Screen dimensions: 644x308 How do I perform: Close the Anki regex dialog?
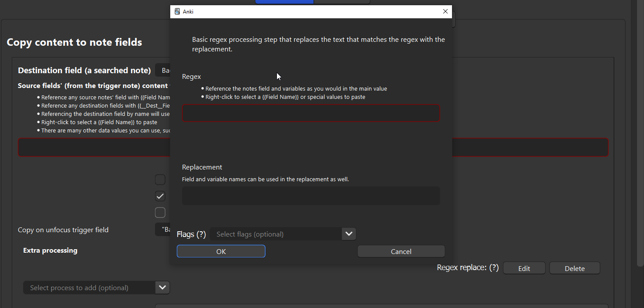(x=445, y=12)
